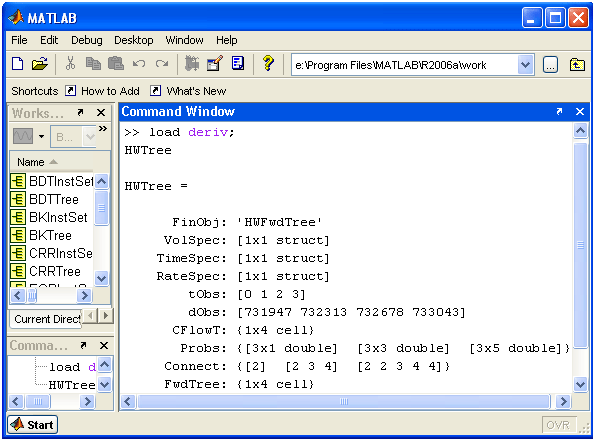This screenshot has width=595, height=441.
Task: Open the plot type dropdown arrow beside wave icon
Action: coord(41,136)
